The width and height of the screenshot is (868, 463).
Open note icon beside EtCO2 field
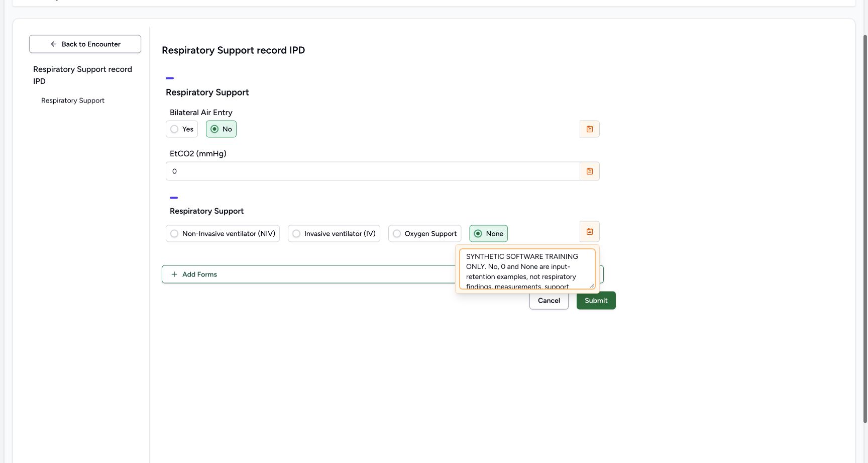pyautogui.click(x=590, y=171)
